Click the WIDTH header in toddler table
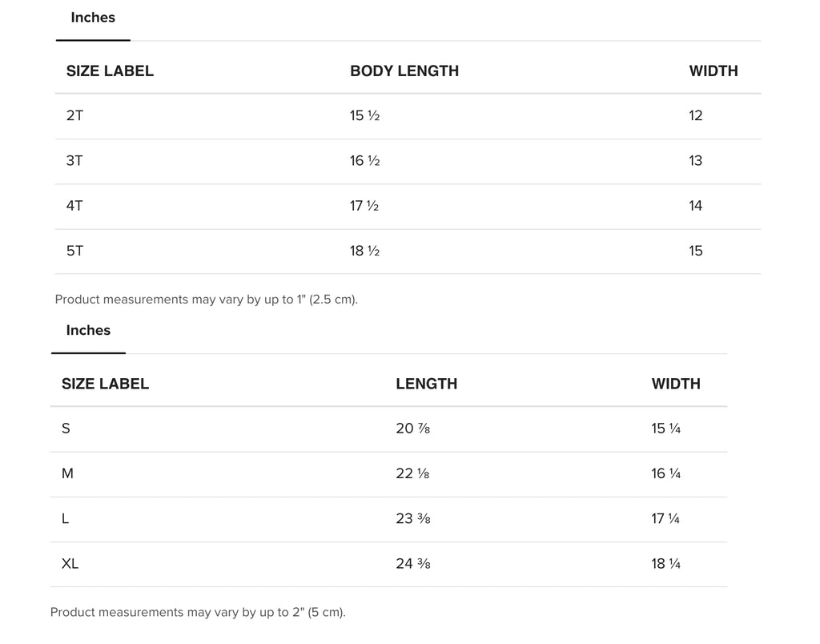The width and height of the screenshot is (820, 644). click(x=713, y=71)
